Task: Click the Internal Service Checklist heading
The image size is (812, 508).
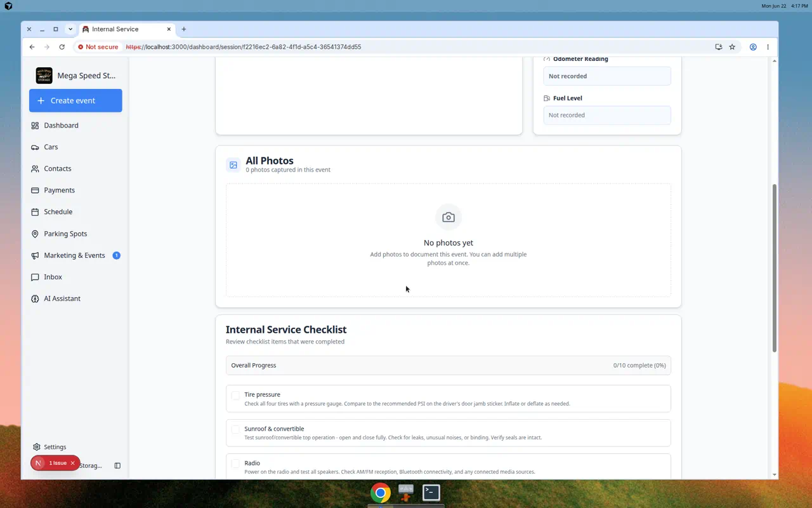Action: click(x=286, y=330)
